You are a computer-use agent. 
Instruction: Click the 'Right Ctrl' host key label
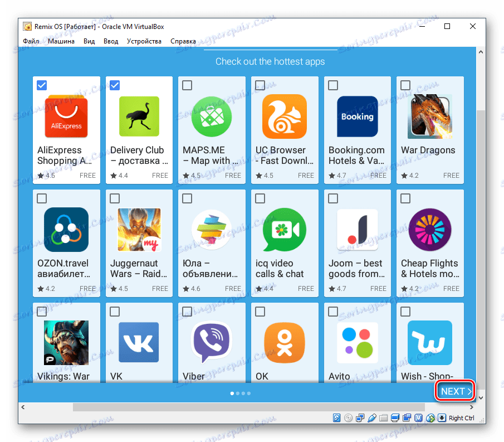pyautogui.click(x=461, y=418)
